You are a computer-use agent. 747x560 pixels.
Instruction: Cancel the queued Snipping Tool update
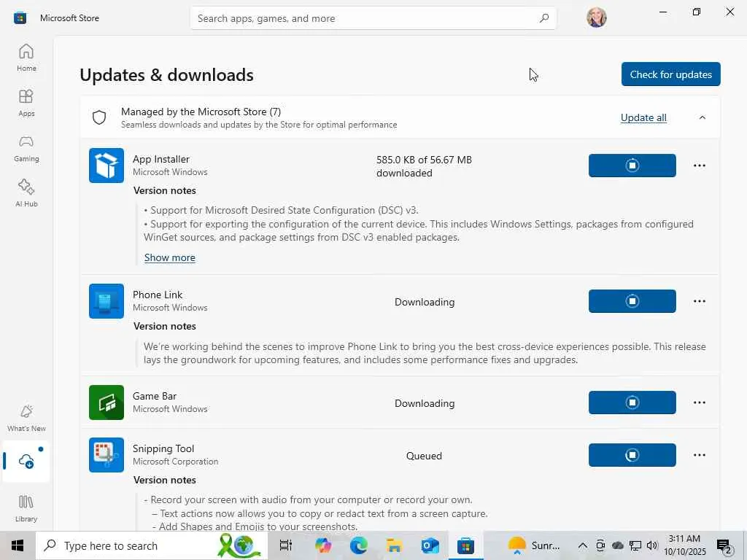click(x=632, y=455)
